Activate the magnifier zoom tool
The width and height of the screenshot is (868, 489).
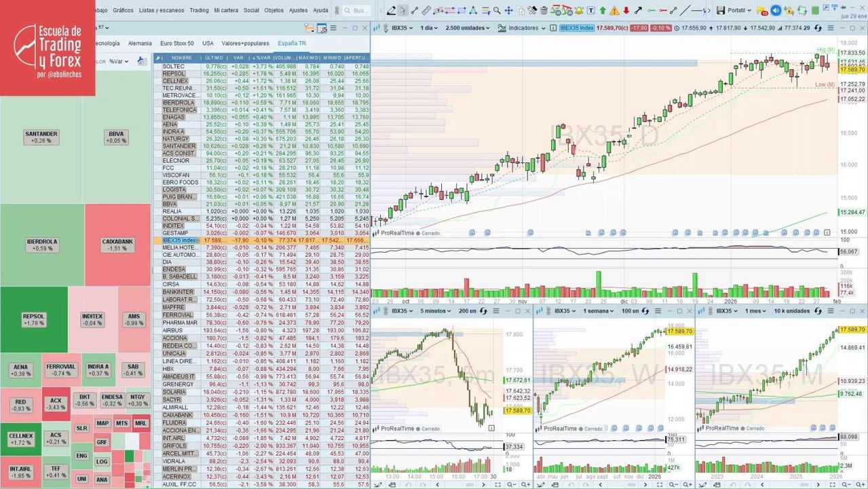pos(497,10)
